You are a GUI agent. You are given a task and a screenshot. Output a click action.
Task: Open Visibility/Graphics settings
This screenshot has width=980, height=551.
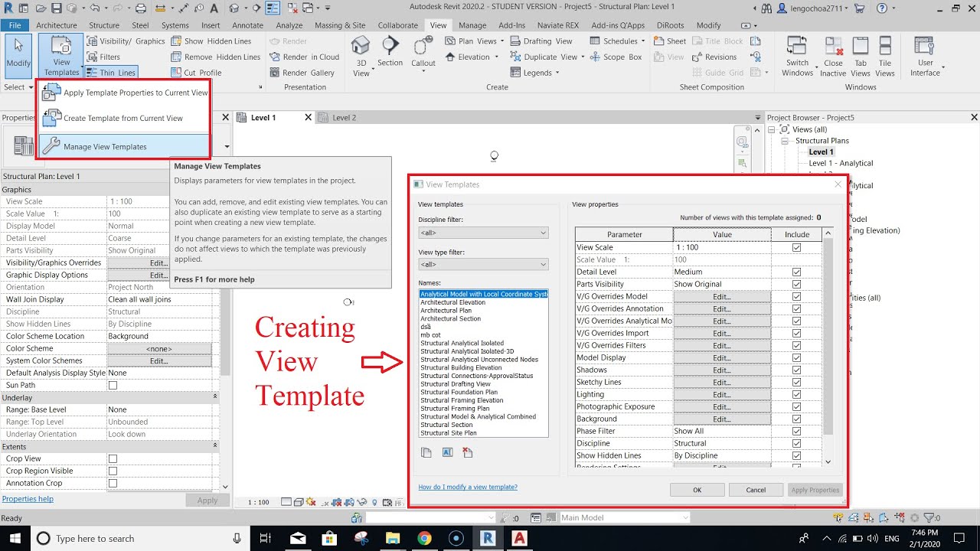[125, 41]
